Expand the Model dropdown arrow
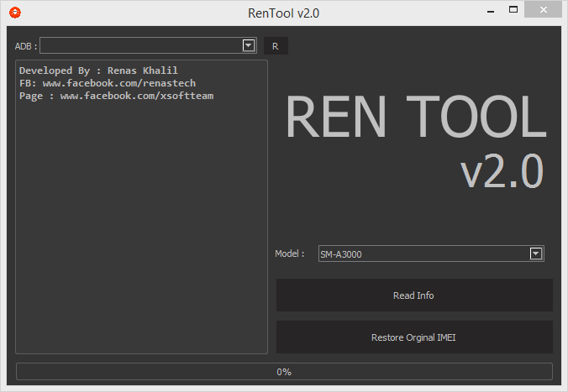568x392 pixels. click(x=536, y=253)
